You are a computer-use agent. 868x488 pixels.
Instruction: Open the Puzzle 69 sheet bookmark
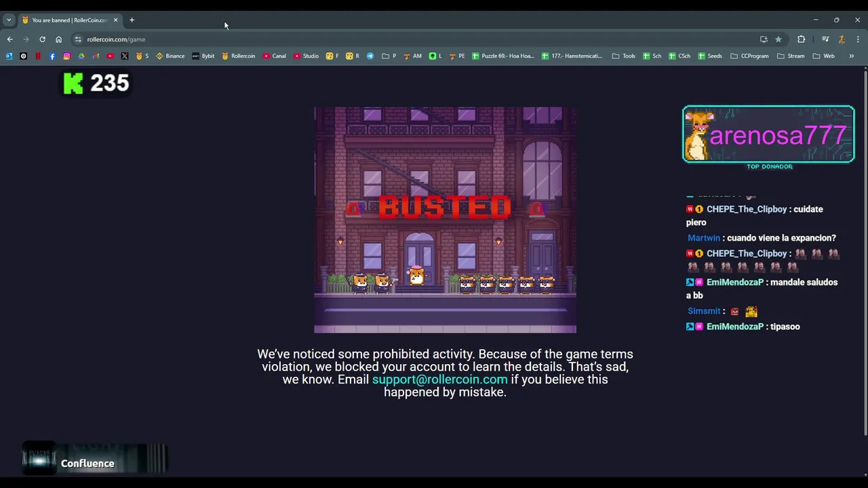[x=503, y=56]
